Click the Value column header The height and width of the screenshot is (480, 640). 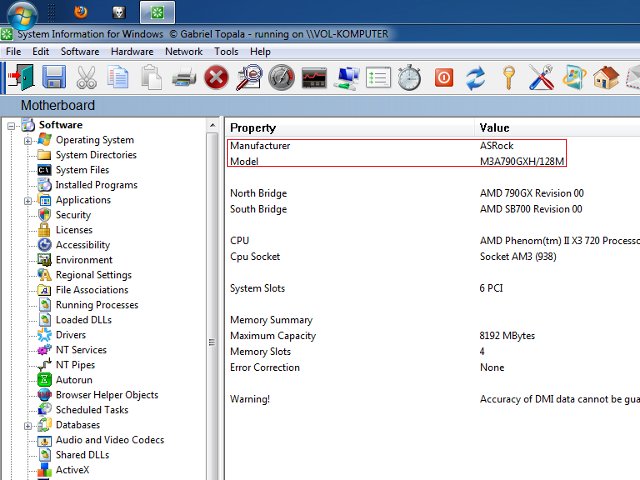(x=494, y=128)
